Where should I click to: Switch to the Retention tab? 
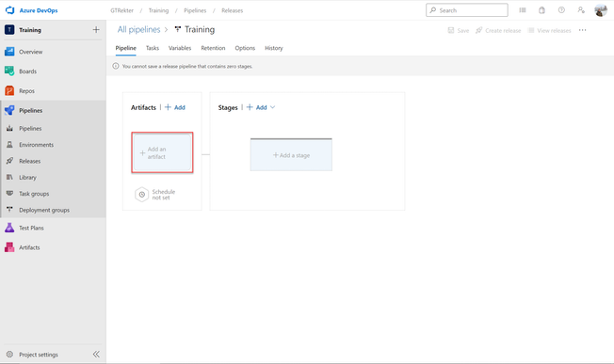pos(213,48)
